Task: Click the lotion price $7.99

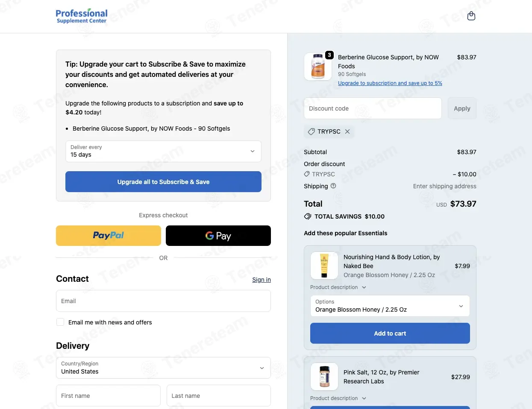Action: click(462, 266)
